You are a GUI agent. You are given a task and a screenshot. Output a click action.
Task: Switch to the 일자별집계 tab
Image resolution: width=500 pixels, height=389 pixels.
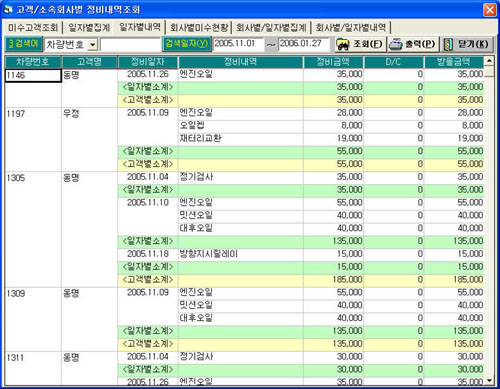pos(89,27)
